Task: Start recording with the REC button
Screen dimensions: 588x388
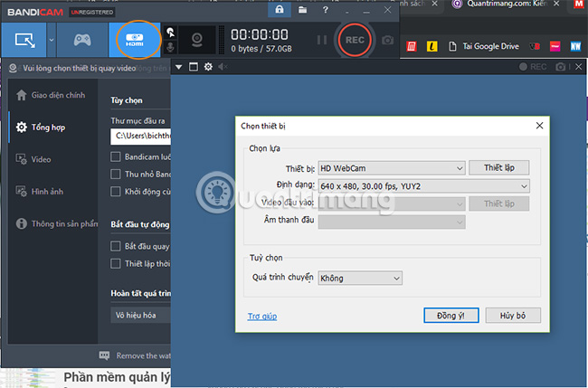Action: 355,40
